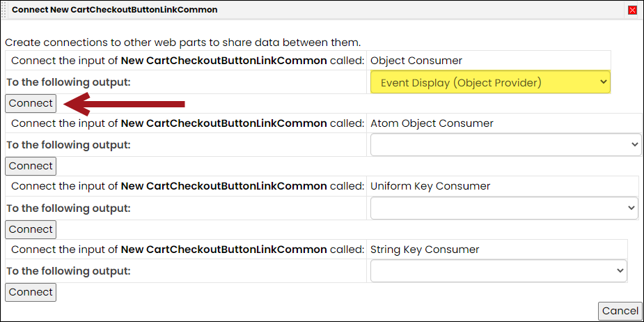Click the last 'To the following output:' label
The height and width of the screenshot is (322, 644).
[69, 271]
